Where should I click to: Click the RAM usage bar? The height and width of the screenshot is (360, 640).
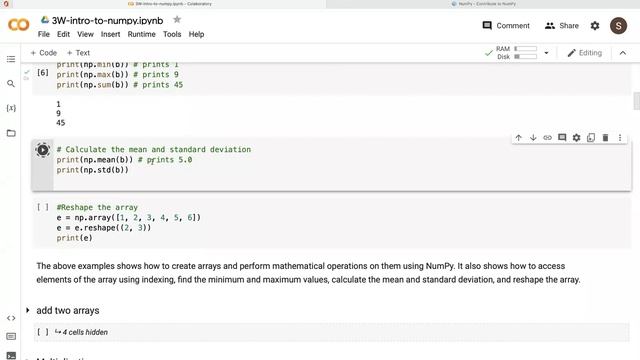[x=526, y=49]
